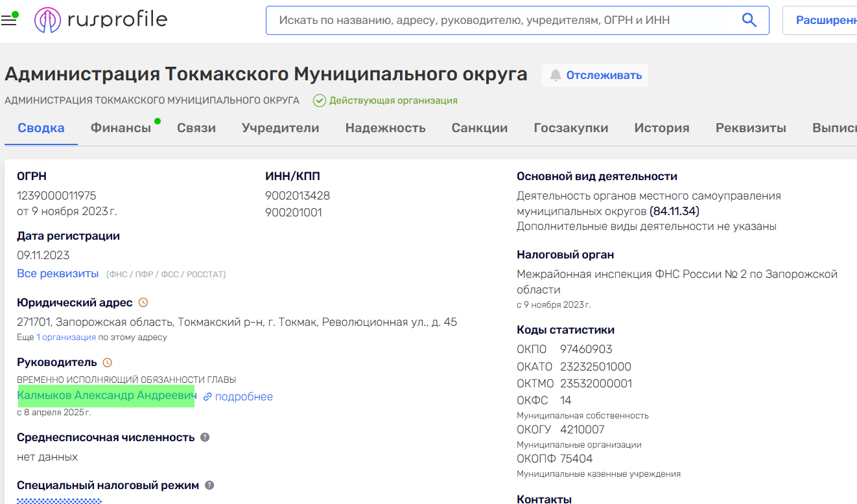Click green checkmark near Действующая организация

pos(319,100)
